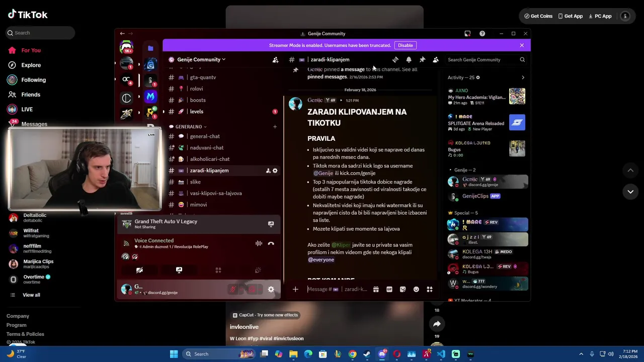
Task: Click the plus attach button in message bar
Action: tap(295, 289)
